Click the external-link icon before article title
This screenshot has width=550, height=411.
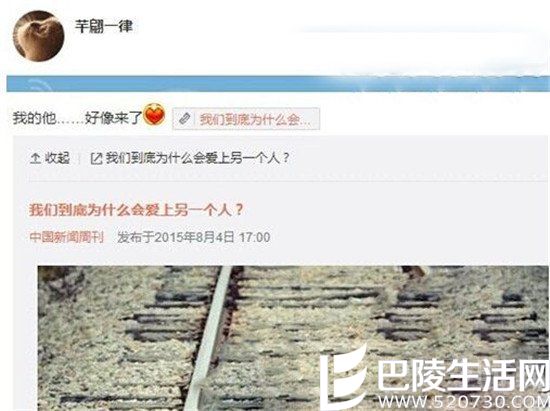tap(96, 159)
